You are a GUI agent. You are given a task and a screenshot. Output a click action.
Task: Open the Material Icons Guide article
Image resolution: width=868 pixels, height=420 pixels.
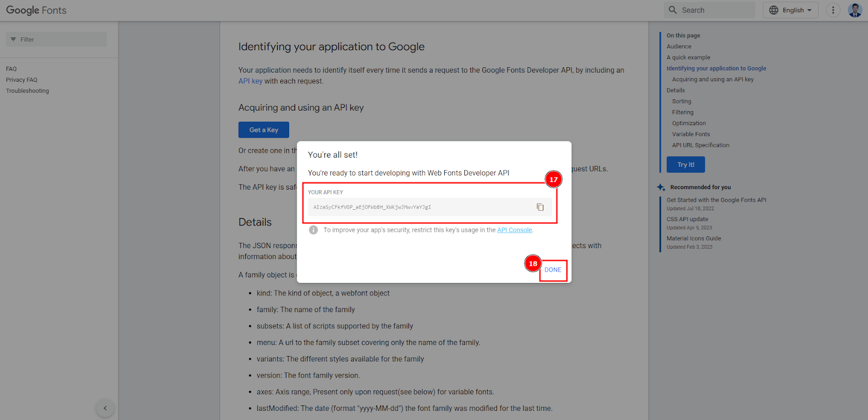click(694, 238)
